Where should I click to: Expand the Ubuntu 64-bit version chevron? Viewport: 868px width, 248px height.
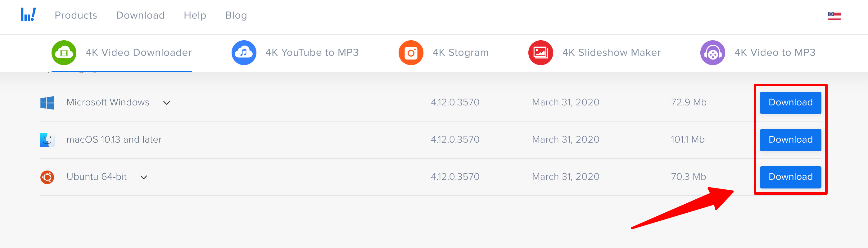point(144,177)
